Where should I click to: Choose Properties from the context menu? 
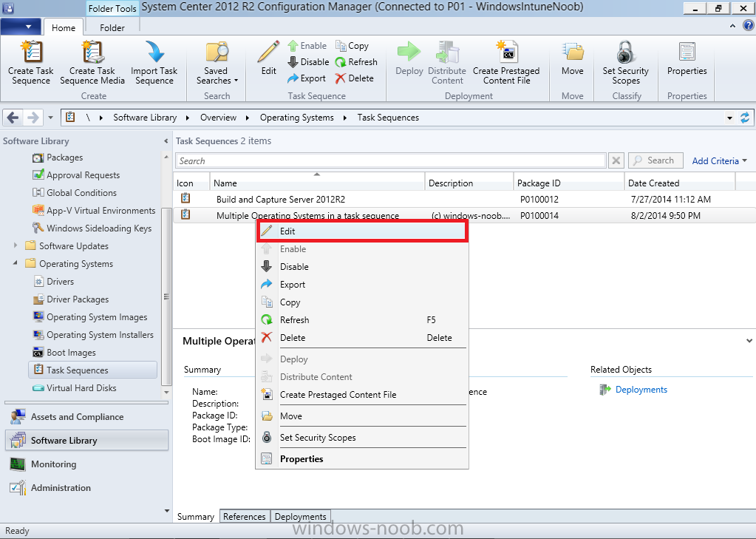tap(362, 459)
